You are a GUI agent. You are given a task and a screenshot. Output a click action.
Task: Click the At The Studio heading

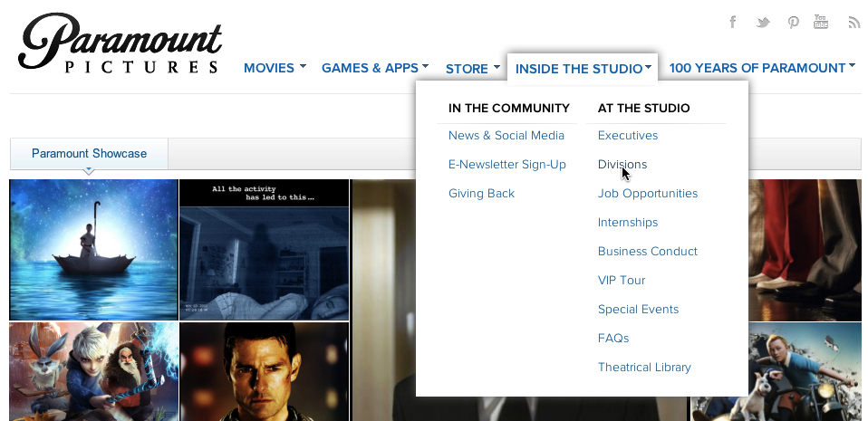pos(643,108)
